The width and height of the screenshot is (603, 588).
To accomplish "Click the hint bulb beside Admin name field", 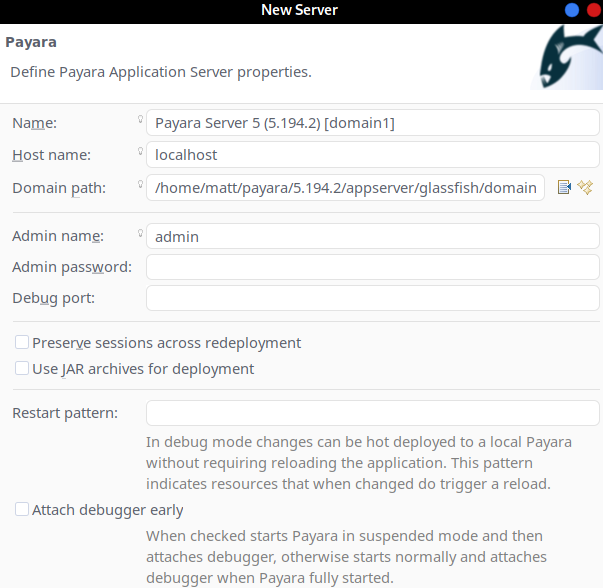I will pos(141,234).
